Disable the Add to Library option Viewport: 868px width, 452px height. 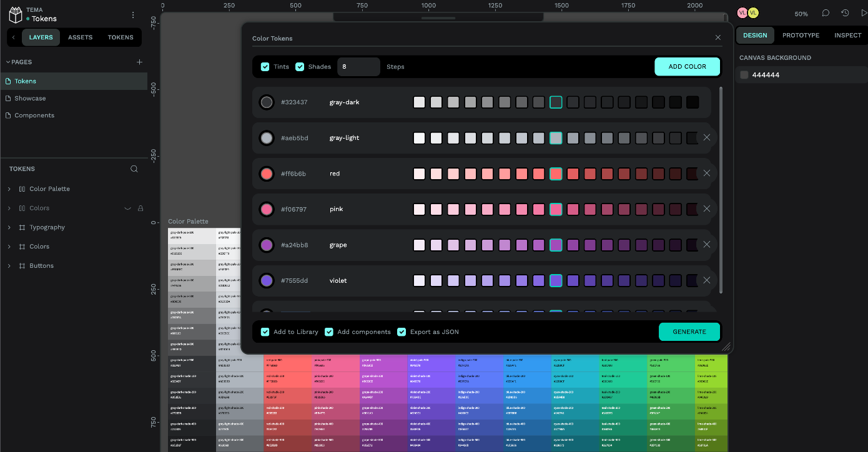pos(265,332)
